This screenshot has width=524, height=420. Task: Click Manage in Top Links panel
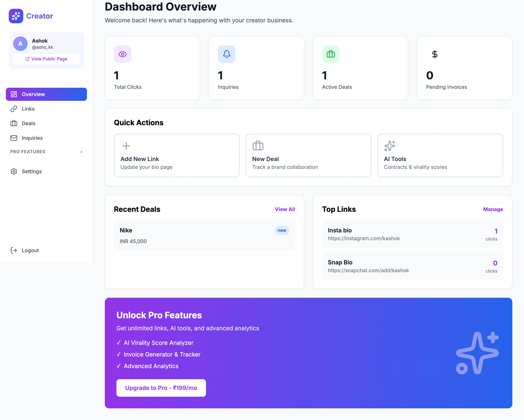[493, 209]
